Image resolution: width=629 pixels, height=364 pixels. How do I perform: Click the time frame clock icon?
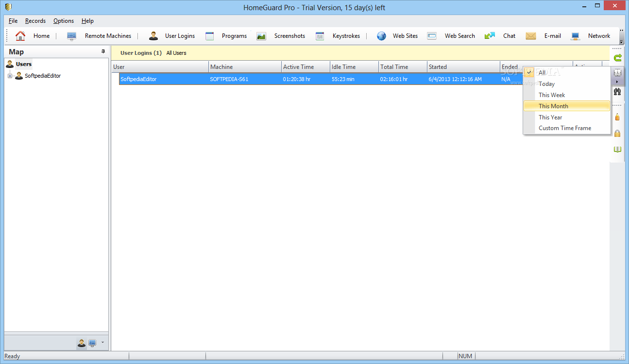point(617,72)
